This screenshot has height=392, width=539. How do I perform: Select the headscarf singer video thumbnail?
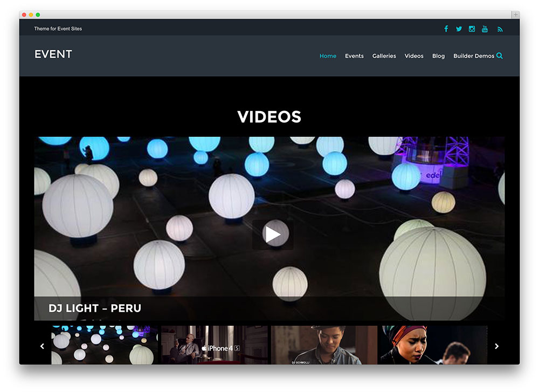[x=434, y=345]
